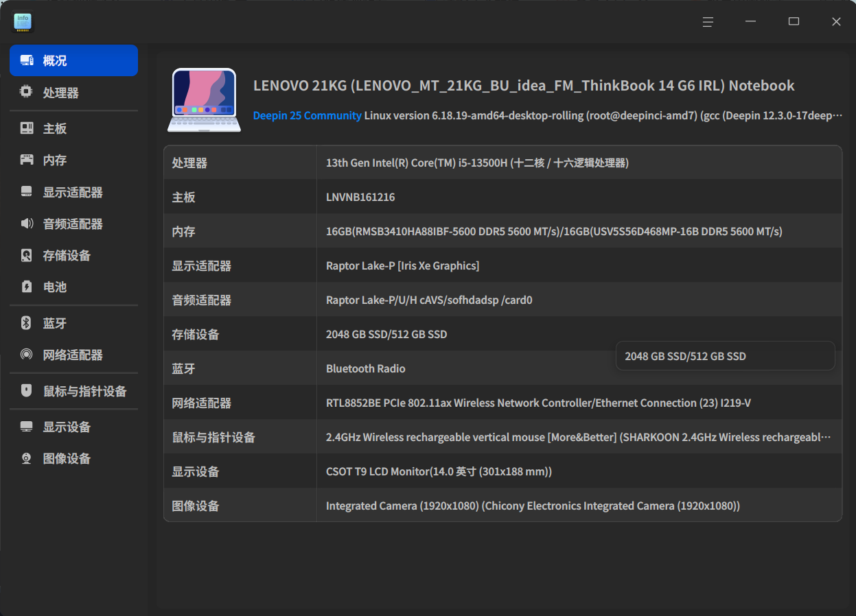Viewport: 856px width, 616px height.
Task: Open the hamburger main menu
Action: click(x=708, y=22)
